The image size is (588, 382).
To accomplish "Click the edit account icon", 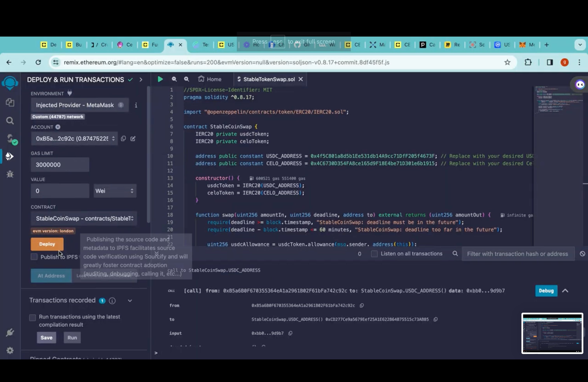I will (133, 138).
